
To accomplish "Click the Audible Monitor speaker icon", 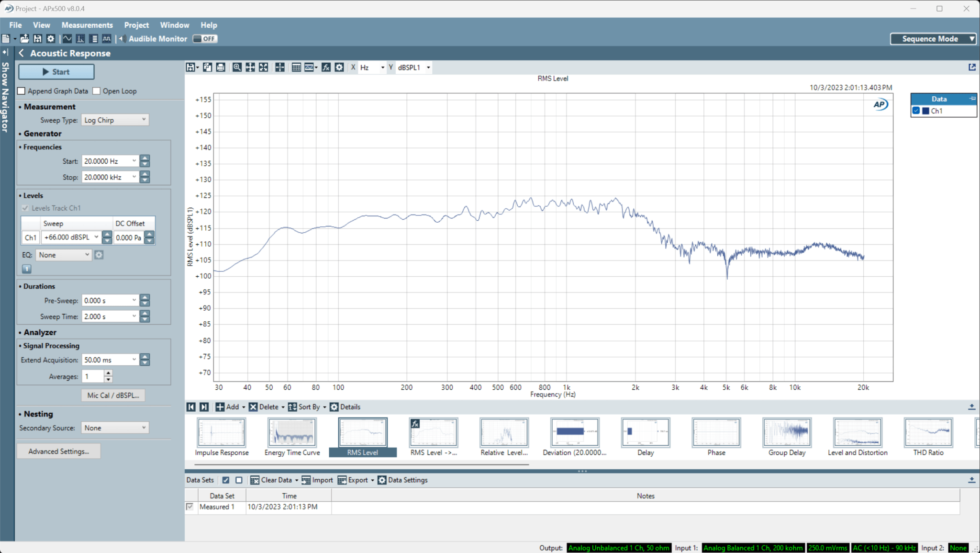I will (x=123, y=39).
